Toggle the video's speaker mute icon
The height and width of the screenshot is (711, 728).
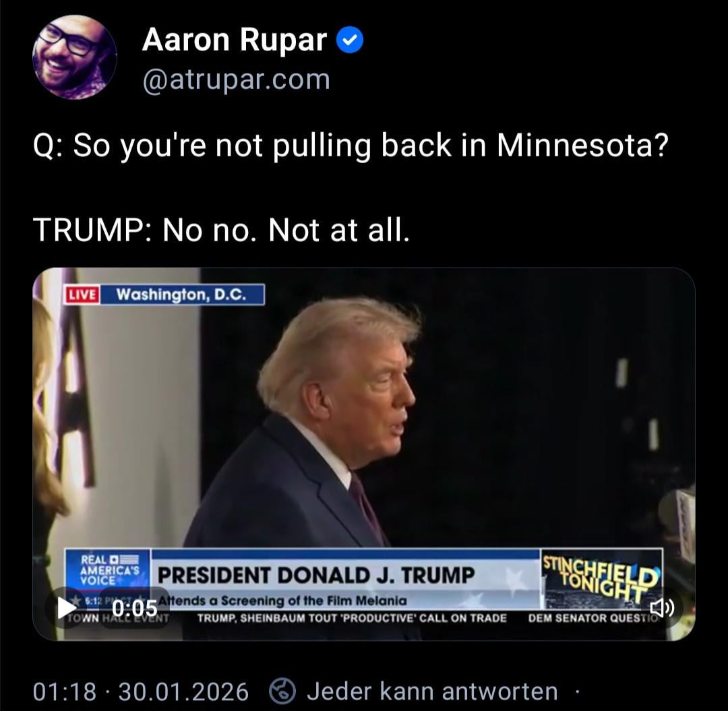coord(661,607)
